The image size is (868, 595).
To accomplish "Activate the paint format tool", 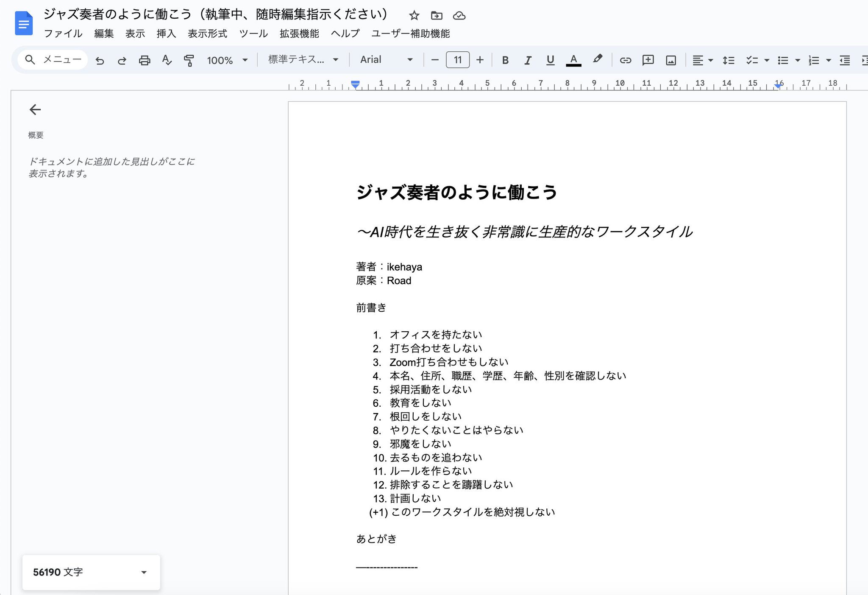I will coord(189,60).
